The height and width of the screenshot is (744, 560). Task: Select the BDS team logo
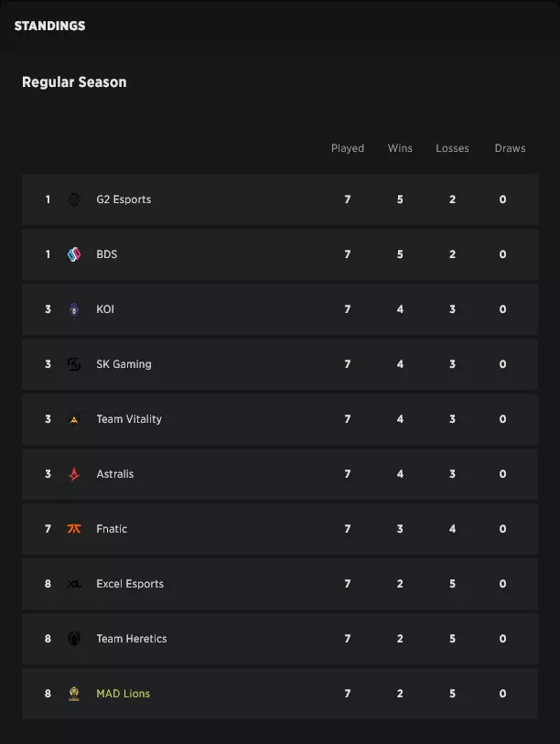(x=73, y=254)
